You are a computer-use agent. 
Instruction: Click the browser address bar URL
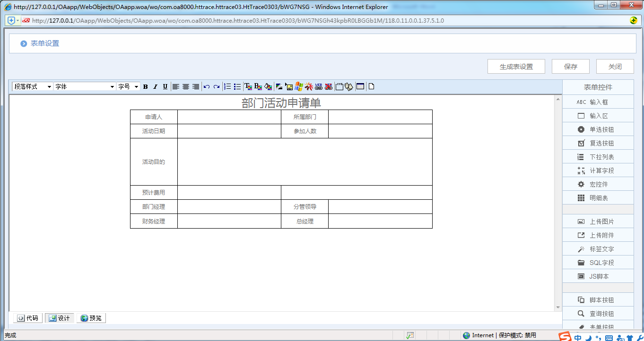(x=238, y=21)
